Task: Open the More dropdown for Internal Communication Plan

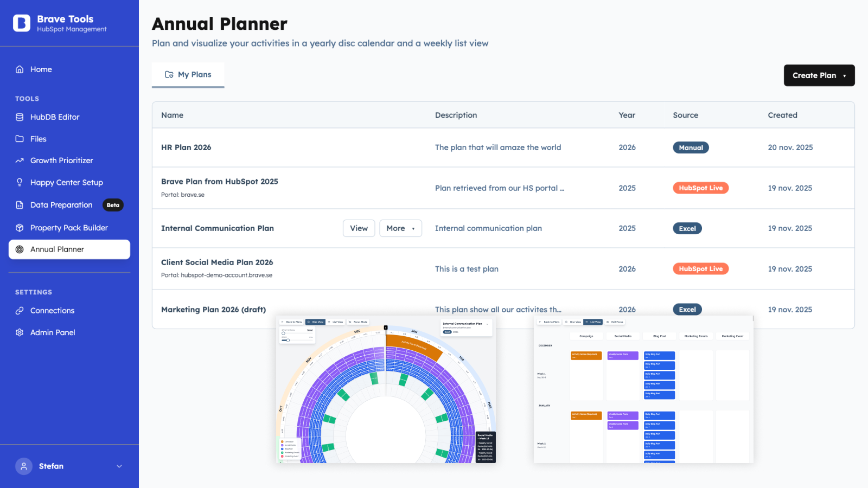Action: pos(400,228)
